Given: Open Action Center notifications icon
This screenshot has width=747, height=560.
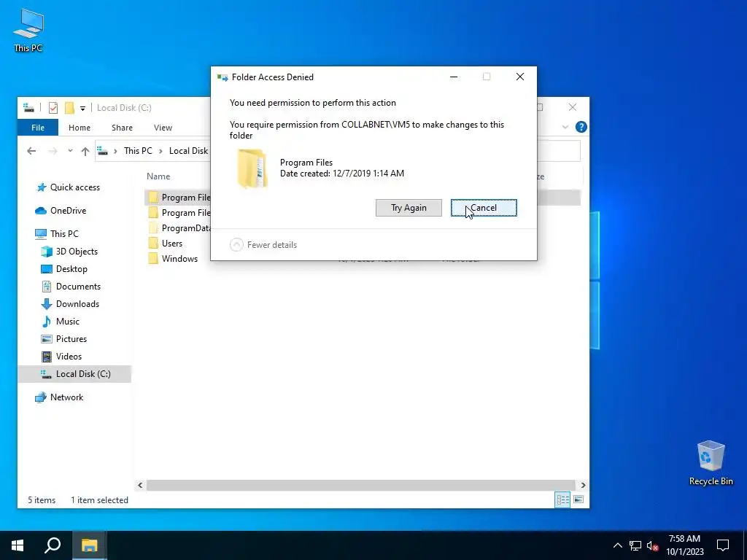Looking at the screenshot, I should click(x=723, y=545).
